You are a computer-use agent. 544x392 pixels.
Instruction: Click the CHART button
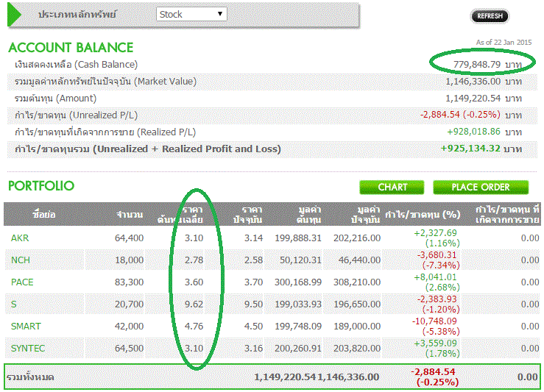point(392,187)
